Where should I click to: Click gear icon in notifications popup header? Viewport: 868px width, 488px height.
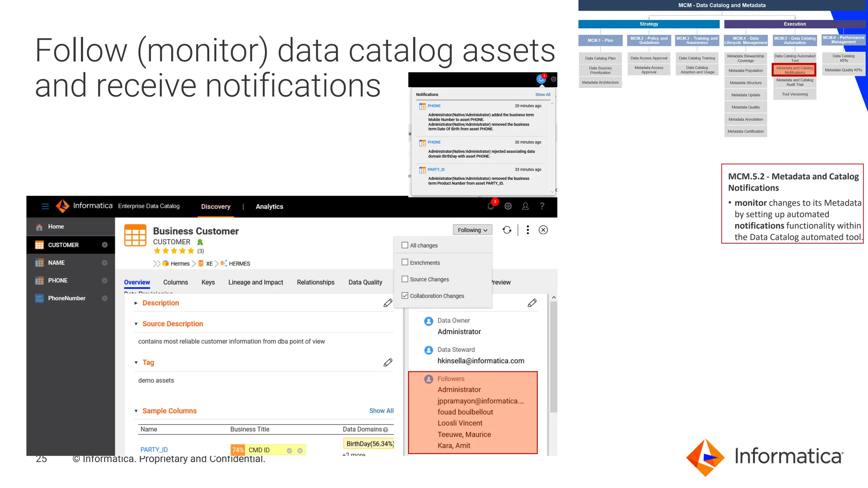point(554,79)
